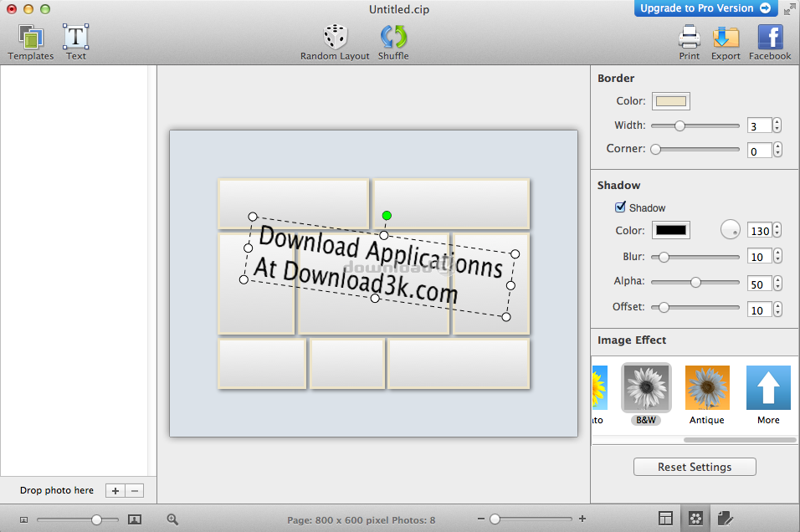Click top-right empty photo frame
The width and height of the screenshot is (800, 532).
452,203
